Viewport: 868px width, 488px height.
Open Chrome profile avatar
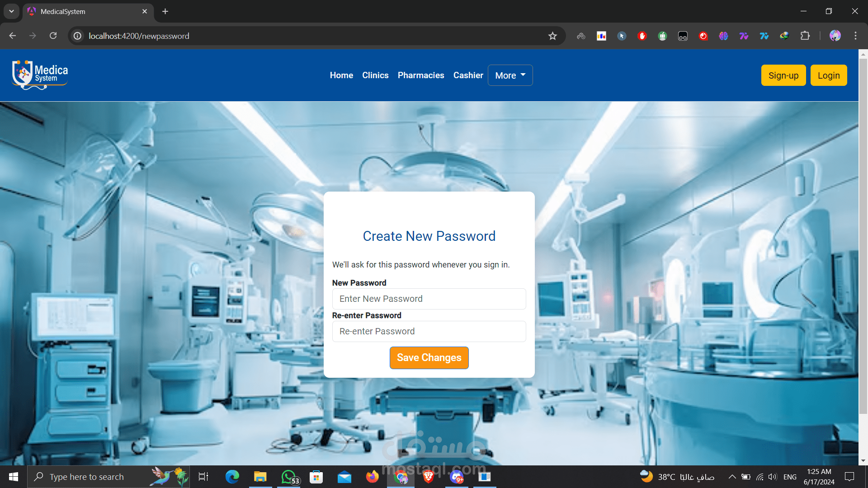pyautogui.click(x=835, y=36)
